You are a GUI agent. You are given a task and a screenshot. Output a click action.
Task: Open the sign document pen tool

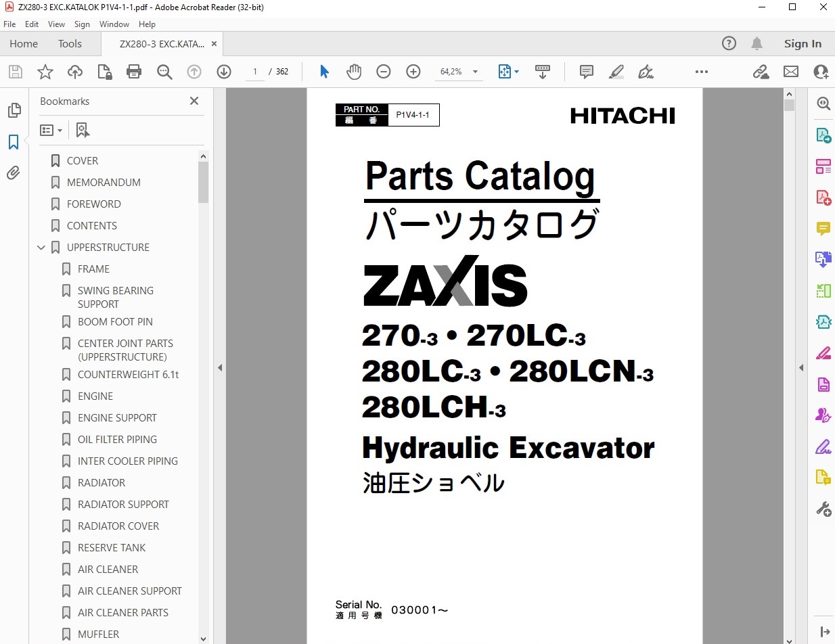pyautogui.click(x=646, y=72)
